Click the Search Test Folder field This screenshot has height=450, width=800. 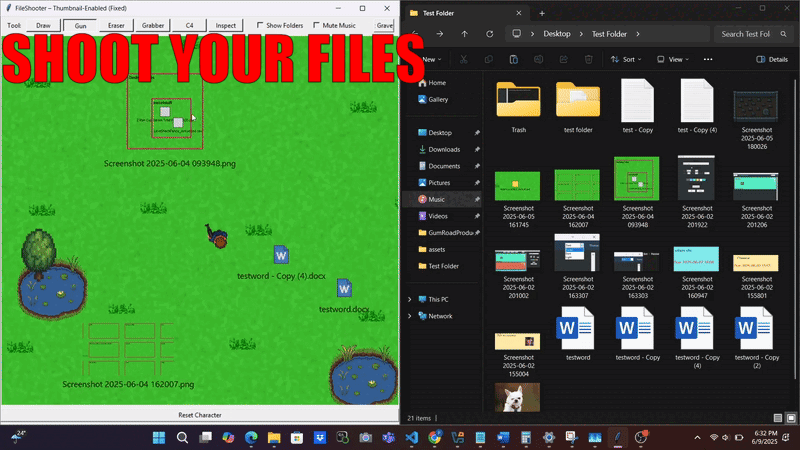pyautogui.click(x=753, y=34)
